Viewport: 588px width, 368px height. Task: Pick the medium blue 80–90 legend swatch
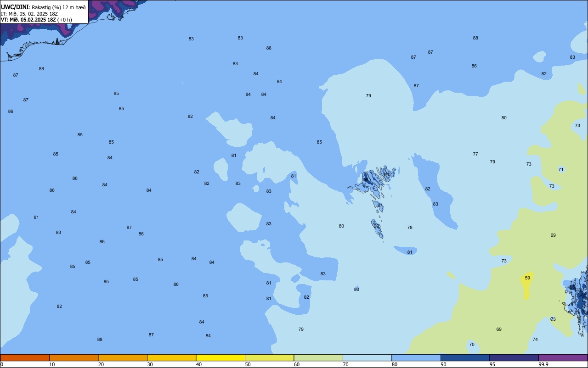pos(416,357)
